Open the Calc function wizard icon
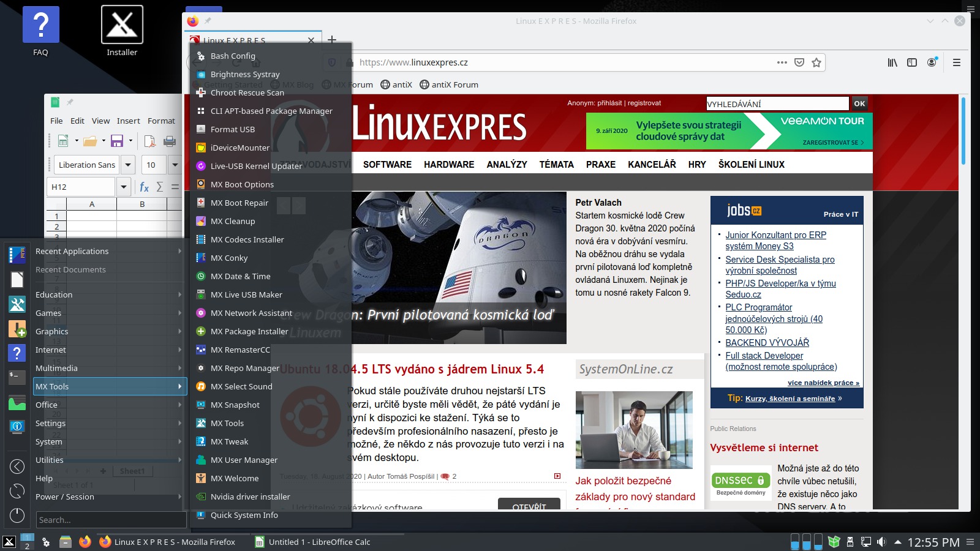This screenshot has height=551, width=980. pyautogui.click(x=145, y=187)
